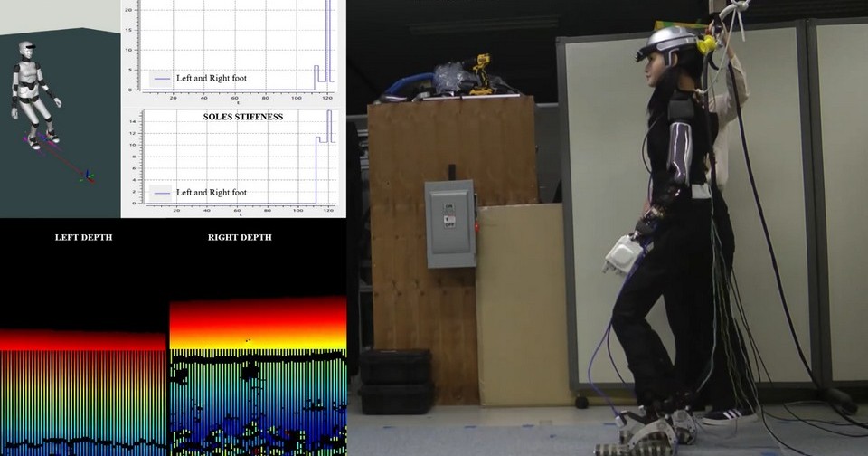Click the gray electrical switch box in video

click(449, 223)
